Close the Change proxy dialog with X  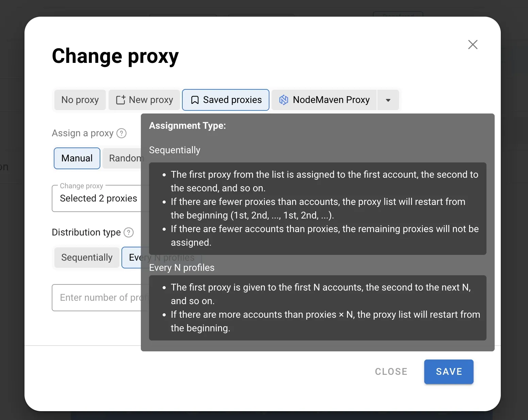[x=473, y=45]
